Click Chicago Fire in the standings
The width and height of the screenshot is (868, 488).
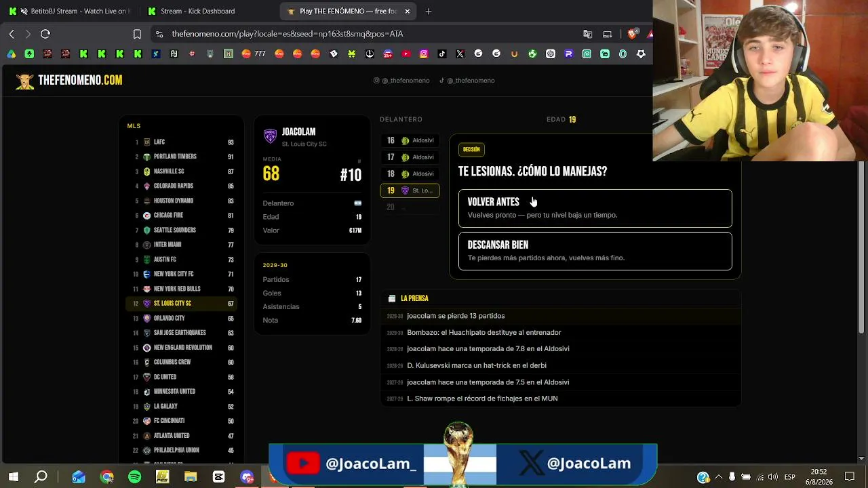point(182,216)
